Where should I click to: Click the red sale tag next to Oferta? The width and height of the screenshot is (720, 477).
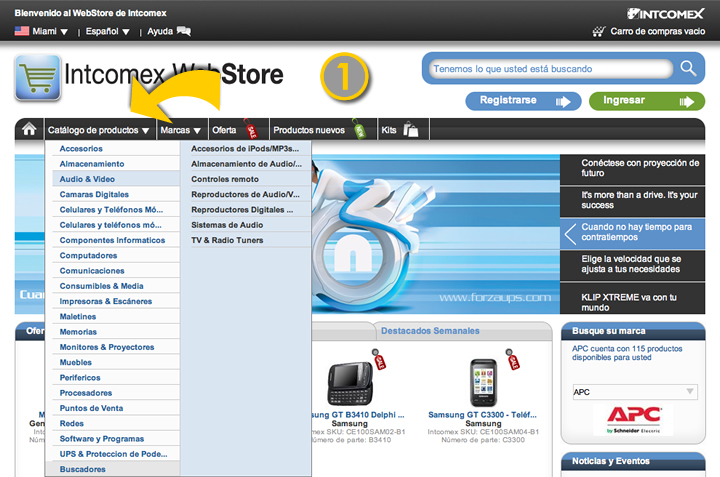click(x=251, y=129)
